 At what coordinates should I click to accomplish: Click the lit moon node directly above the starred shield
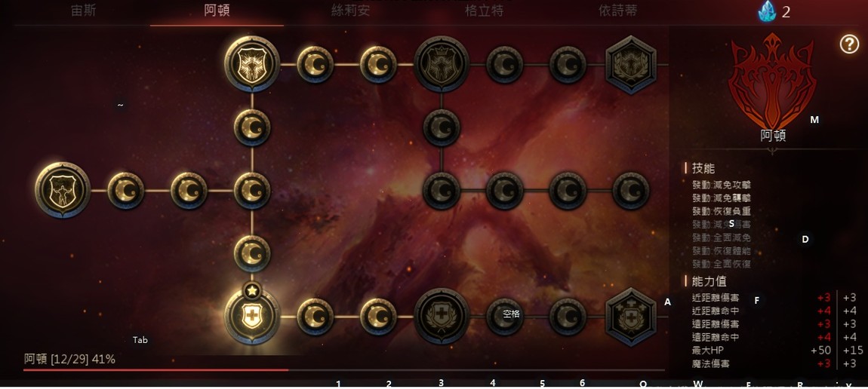(252, 253)
